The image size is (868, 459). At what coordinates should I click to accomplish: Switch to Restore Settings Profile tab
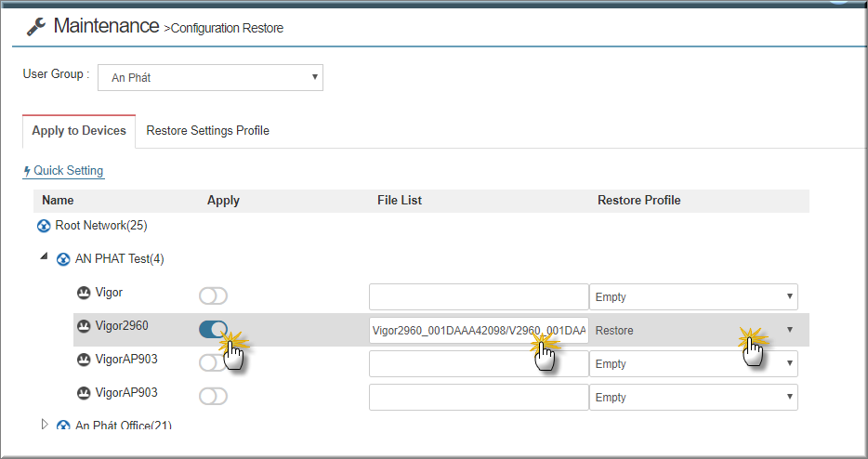click(207, 131)
